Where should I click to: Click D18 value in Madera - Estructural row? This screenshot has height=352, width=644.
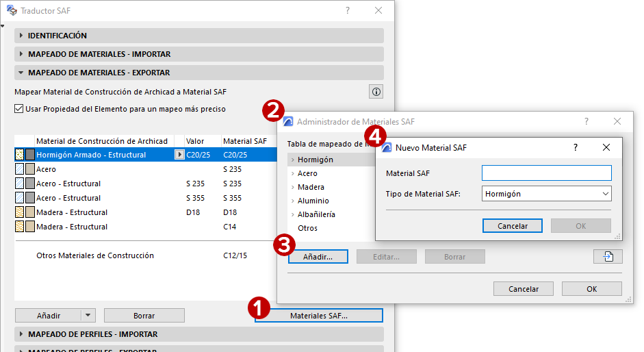193,212
